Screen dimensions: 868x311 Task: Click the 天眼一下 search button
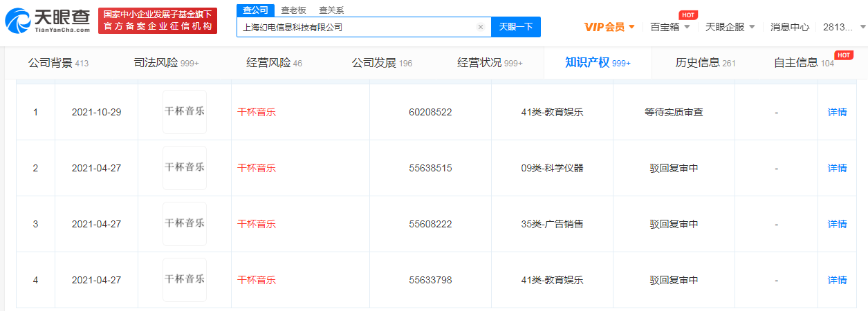pos(516,27)
